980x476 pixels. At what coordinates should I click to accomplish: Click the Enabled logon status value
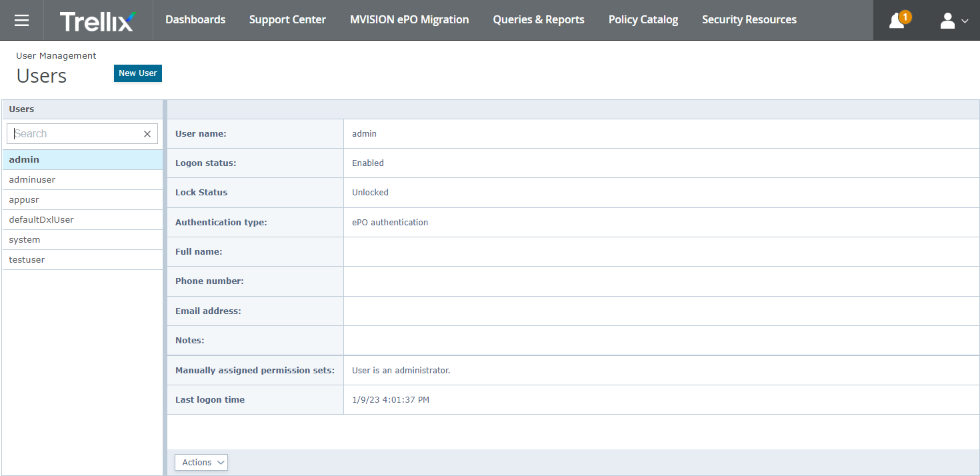[x=368, y=163]
